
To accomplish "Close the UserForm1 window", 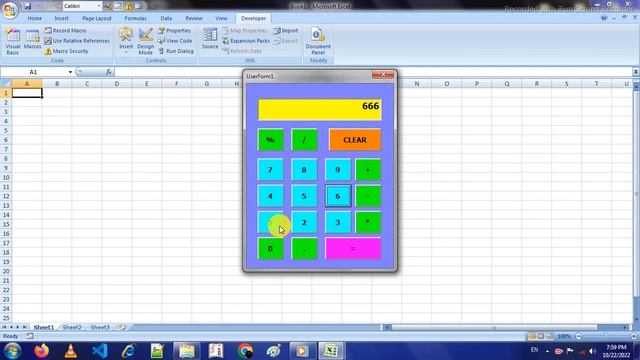I will coord(383,75).
